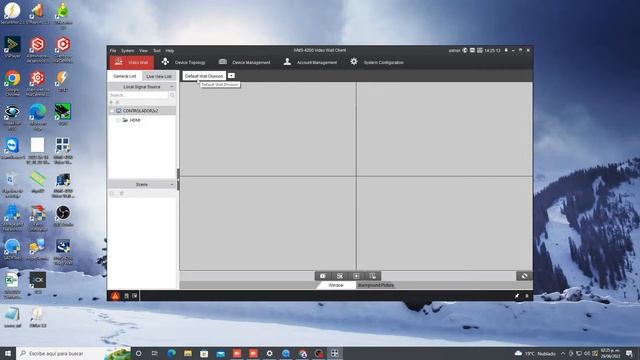
Task: Click the globe icon beside admin
Action: pyautogui.click(x=464, y=51)
